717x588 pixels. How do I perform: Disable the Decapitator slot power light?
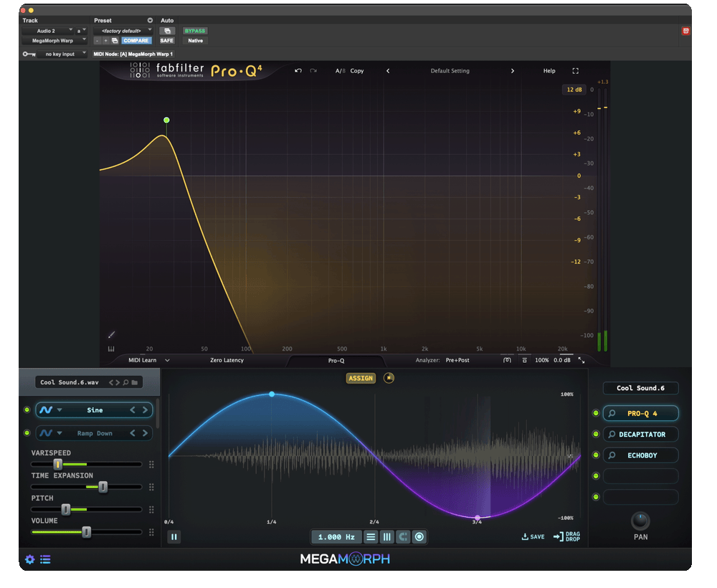[595, 434]
